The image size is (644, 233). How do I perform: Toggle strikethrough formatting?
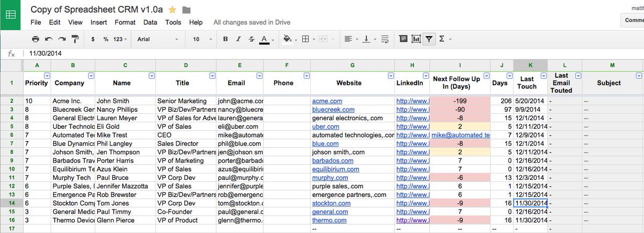point(252,39)
